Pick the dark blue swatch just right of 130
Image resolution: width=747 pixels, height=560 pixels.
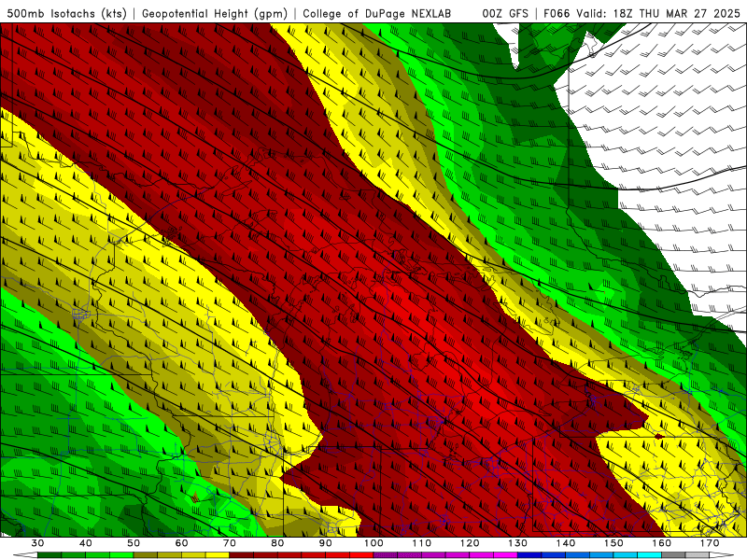click(529, 555)
